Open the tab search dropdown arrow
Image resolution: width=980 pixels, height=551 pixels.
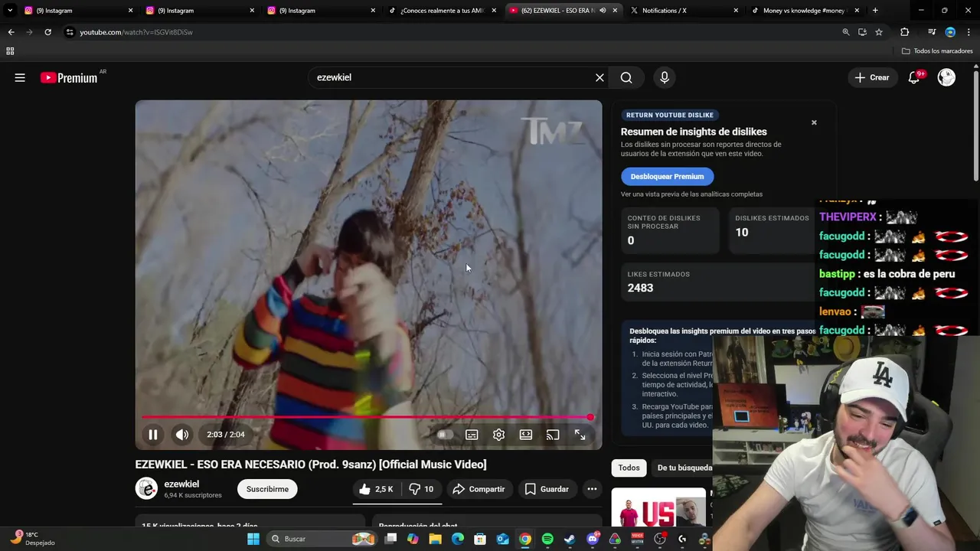pyautogui.click(x=10, y=11)
